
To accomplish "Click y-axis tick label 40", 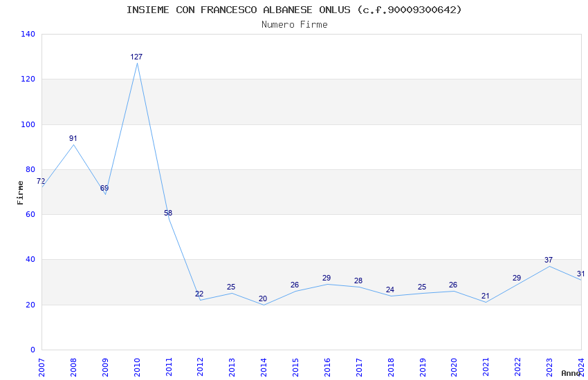I will pyautogui.click(x=30, y=260).
